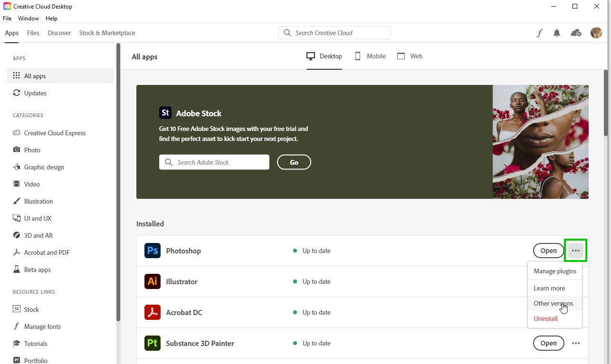Open Photoshop's more options ellipsis
The image size is (611, 364).
coord(576,251)
